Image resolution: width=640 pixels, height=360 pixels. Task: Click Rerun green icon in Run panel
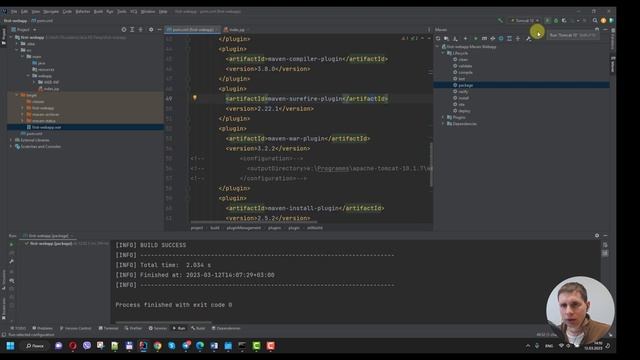tap(11, 244)
